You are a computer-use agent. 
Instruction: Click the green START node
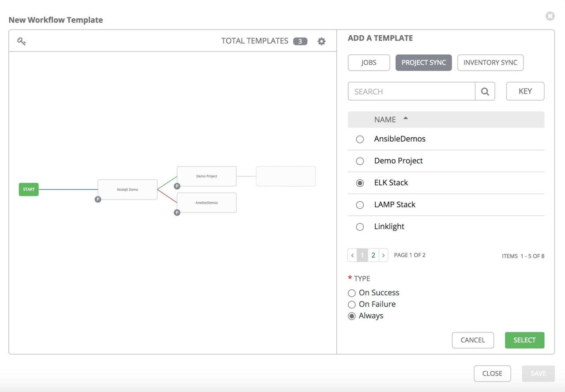click(28, 189)
